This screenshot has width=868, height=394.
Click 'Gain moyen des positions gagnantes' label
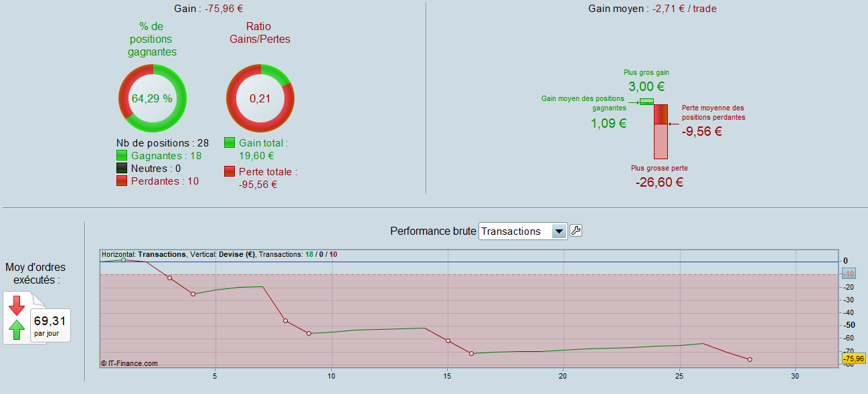point(584,102)
